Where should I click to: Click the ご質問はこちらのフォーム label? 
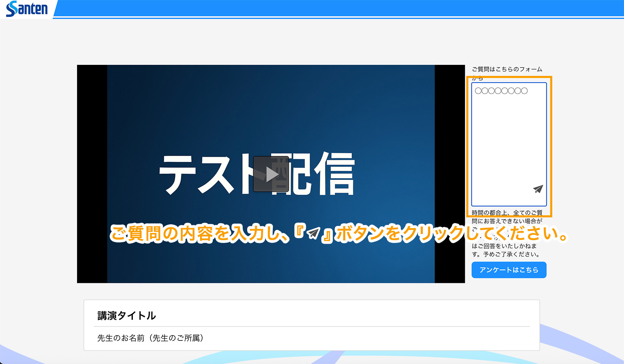point(507,69)
